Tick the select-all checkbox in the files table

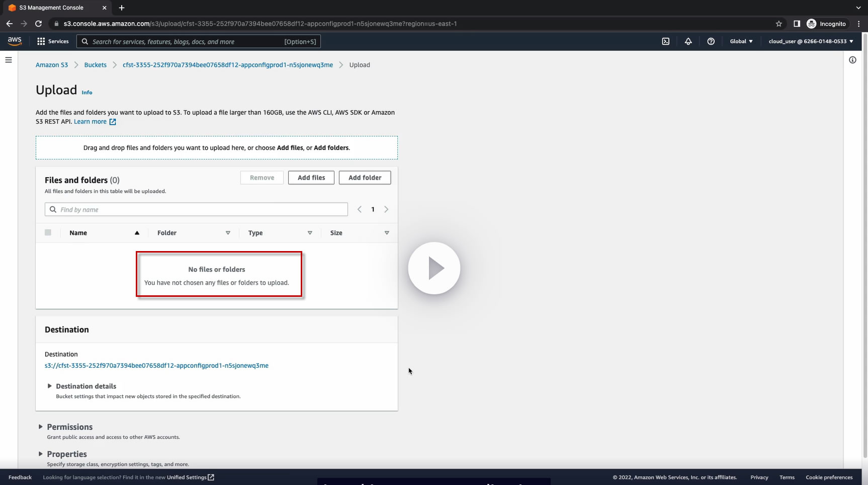[48, 232]
